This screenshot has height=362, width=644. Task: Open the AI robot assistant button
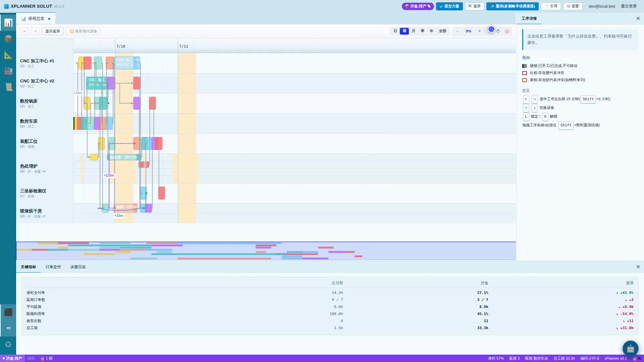630,349
